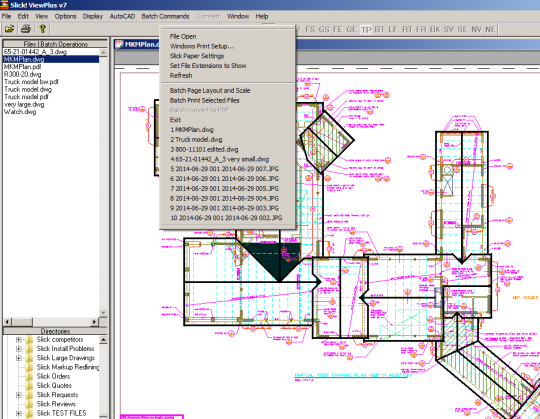Select the FS view toolbar button
The height and width of the screenshot is (419, 540).
tap(310, 30)
